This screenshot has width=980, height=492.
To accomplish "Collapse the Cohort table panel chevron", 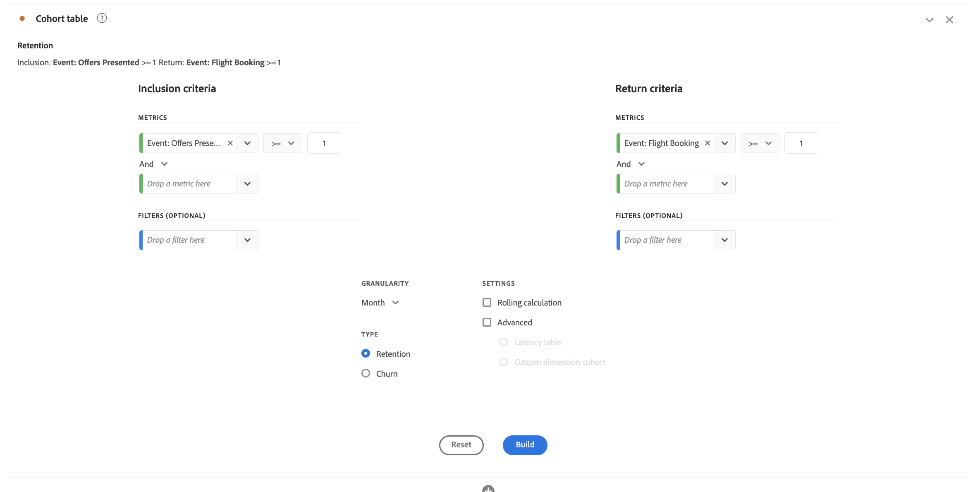I will 929,20.
